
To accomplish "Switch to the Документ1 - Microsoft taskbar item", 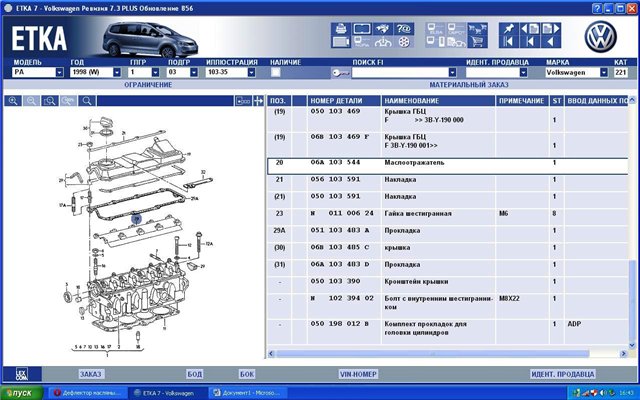I will pyautogui.click(x=249, y=393).
